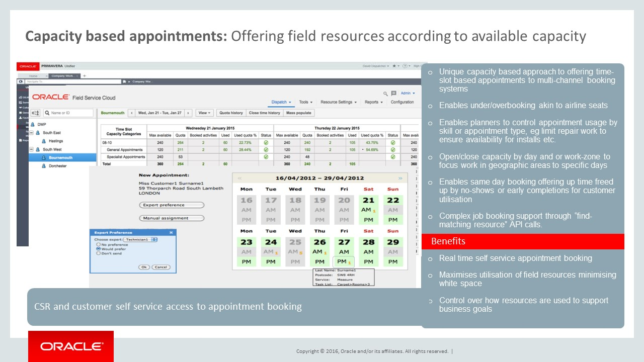Select the PM slot on Sunday 22
The width and height of the screenshot is (644, 362).
point(393,220)
